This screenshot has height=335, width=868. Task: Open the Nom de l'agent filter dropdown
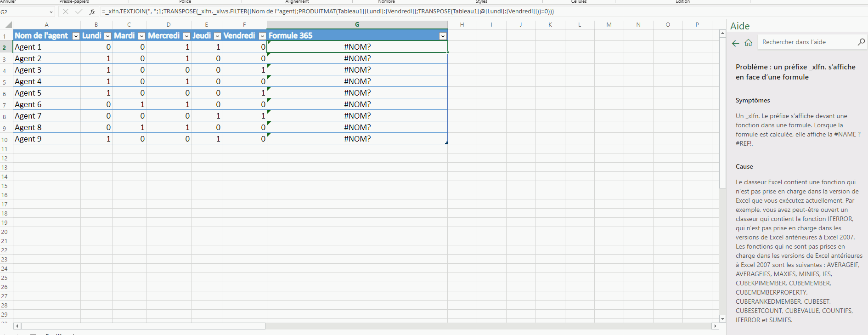click(x=76, y=36)
